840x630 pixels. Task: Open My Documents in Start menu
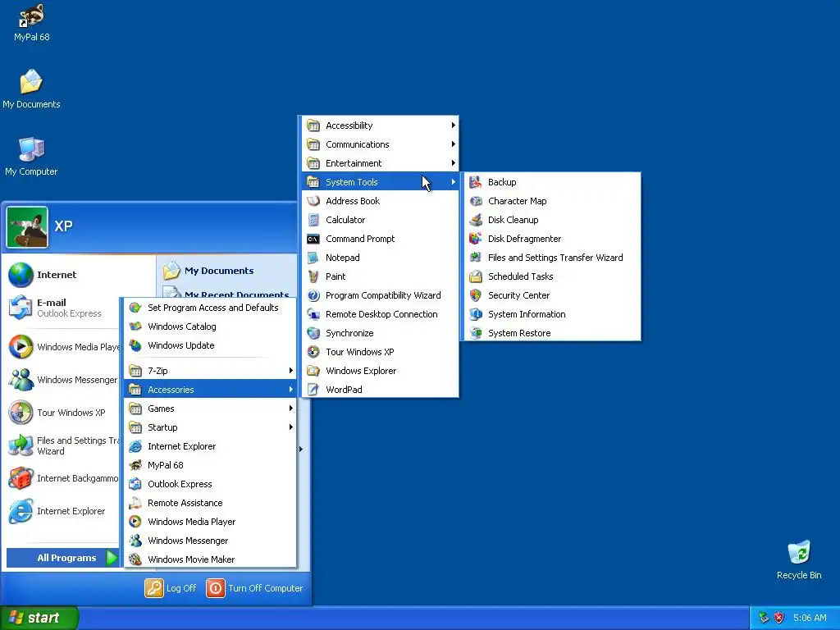[x=228, y=271]
